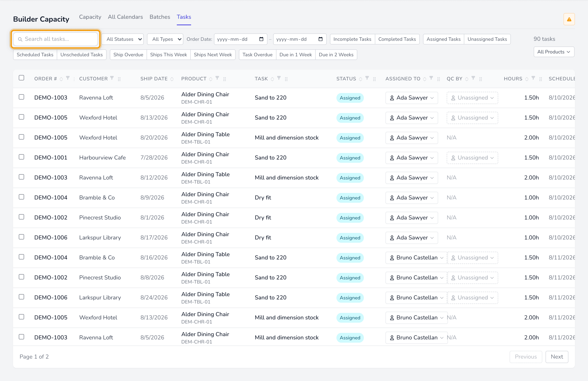588x381 pixels.
Task: Check the DEMO-1003 Ravenna Loft 8/5/2026 Sand row
Action: click(21, 97)
